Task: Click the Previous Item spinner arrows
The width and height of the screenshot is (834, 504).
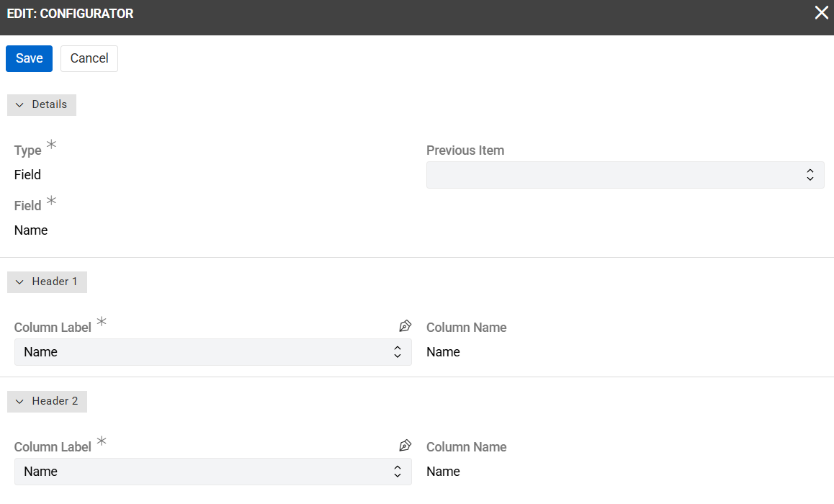Action: pyautogui.click(x=810, y=175)
